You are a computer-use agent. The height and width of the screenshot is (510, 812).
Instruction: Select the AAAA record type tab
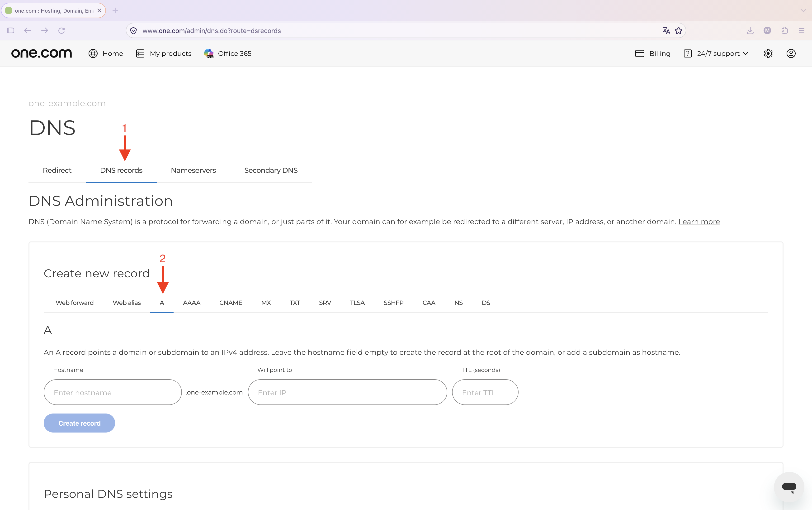(x=192, y=303)
